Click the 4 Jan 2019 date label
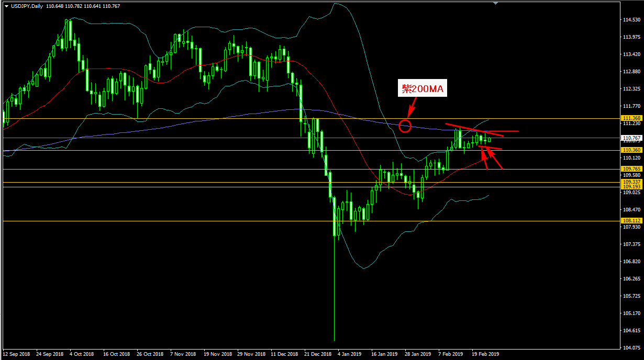This screenshot has height=360, width=644. tap(350, 354)
